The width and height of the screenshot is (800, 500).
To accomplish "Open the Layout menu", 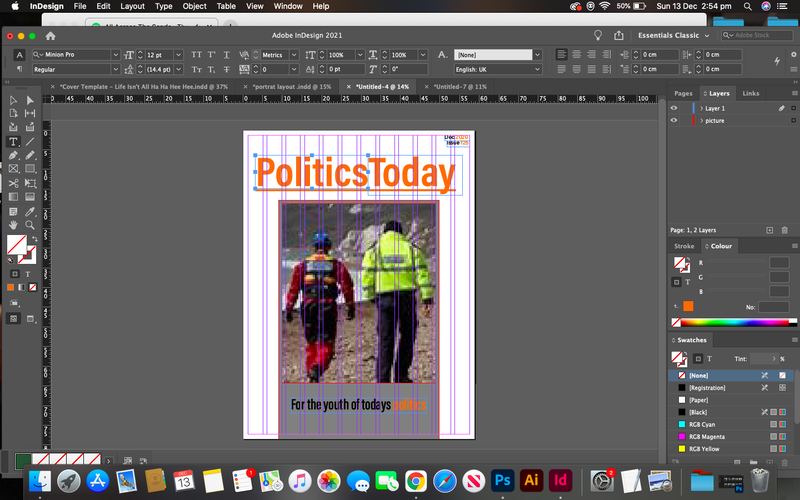I will click(132, 6).
